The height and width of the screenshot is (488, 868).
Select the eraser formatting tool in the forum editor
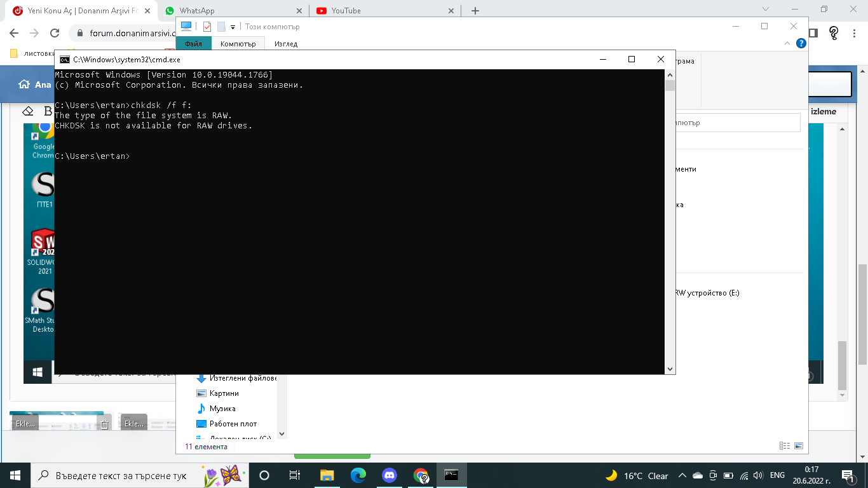[x=27, y=111]
